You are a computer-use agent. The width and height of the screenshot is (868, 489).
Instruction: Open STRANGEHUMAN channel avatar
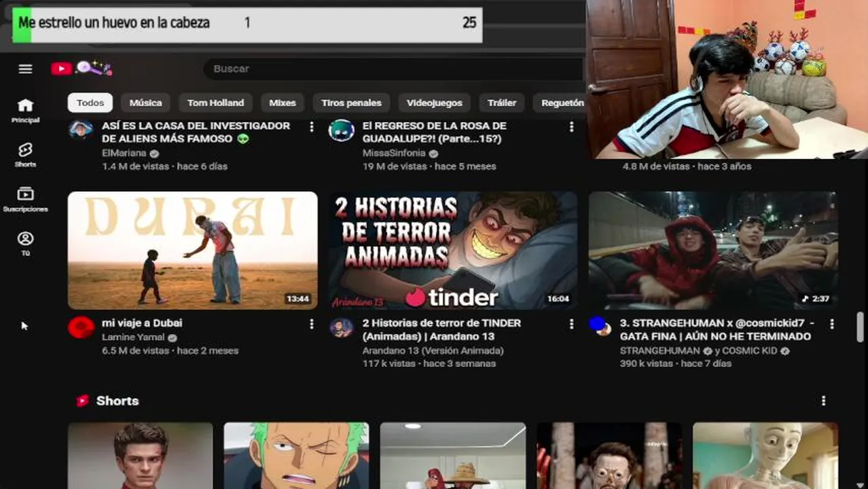(x=600, y=326)
